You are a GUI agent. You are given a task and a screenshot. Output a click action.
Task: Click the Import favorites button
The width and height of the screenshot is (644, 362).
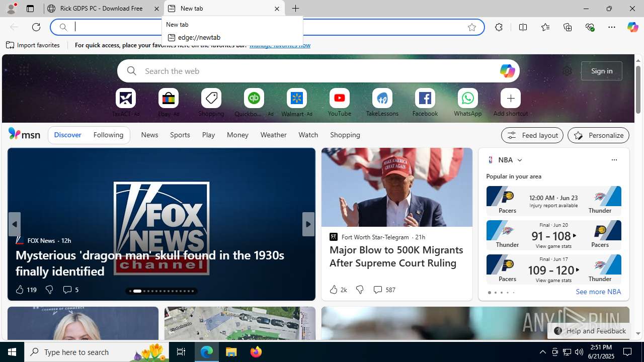click(33, 45)
